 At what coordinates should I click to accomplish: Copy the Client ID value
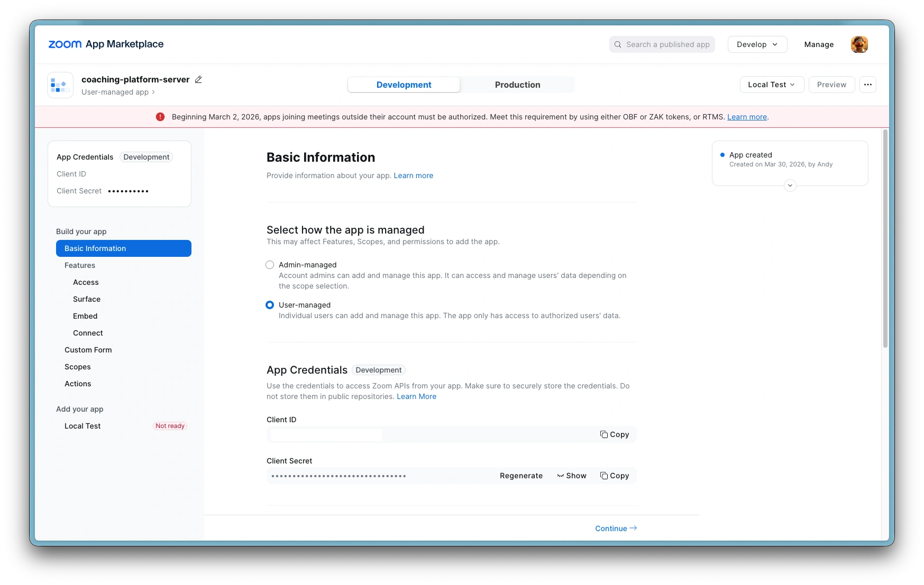[614, 434]
